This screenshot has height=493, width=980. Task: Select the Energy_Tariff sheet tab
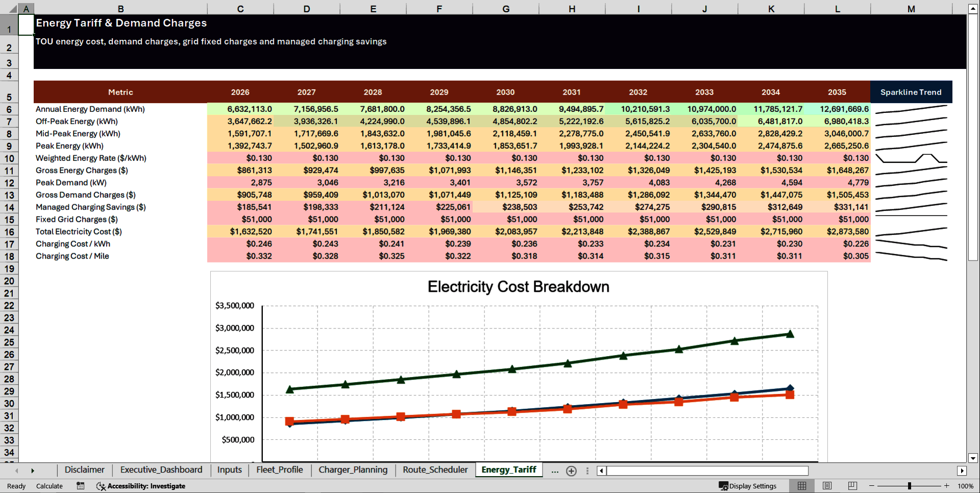point(508,470)
